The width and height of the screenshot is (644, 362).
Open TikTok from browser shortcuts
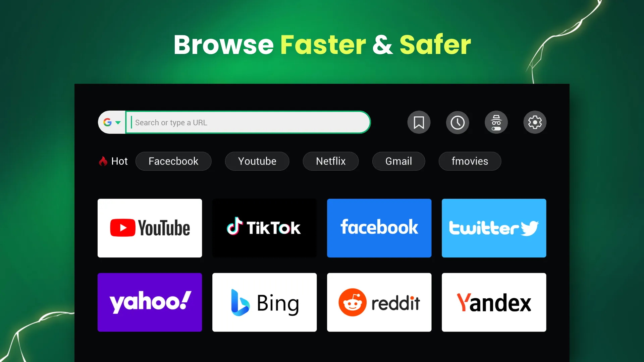(265, 228)
